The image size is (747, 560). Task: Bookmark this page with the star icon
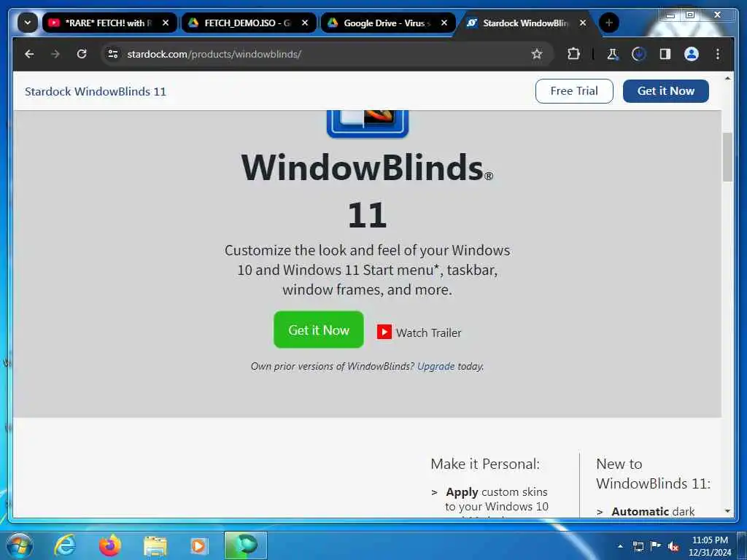(x=537, y=54)
